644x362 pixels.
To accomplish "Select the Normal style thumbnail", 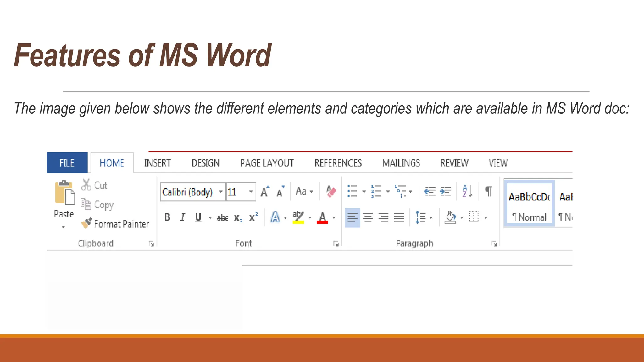I will (x=529, y=204).
